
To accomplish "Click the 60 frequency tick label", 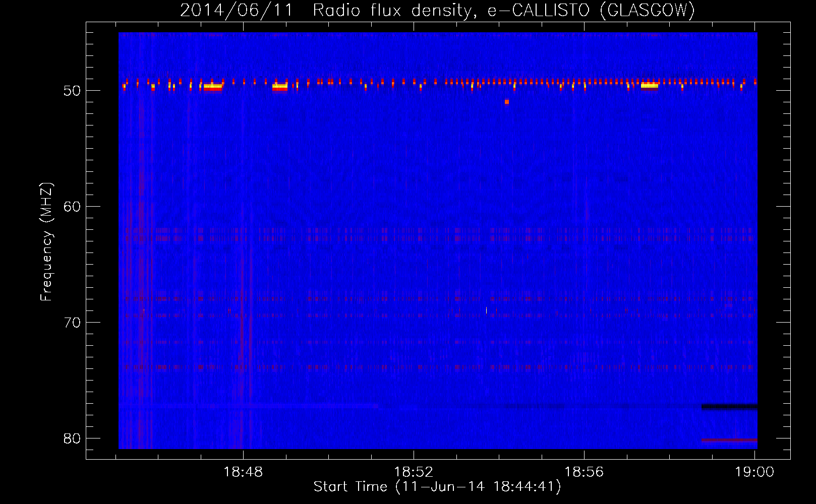I will [x=72, y=207].
